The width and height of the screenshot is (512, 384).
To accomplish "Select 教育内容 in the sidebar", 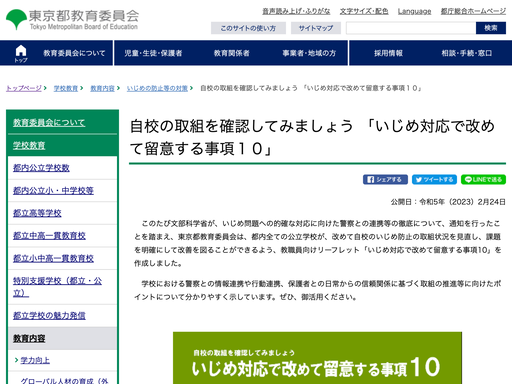I will tap(29, 338).
